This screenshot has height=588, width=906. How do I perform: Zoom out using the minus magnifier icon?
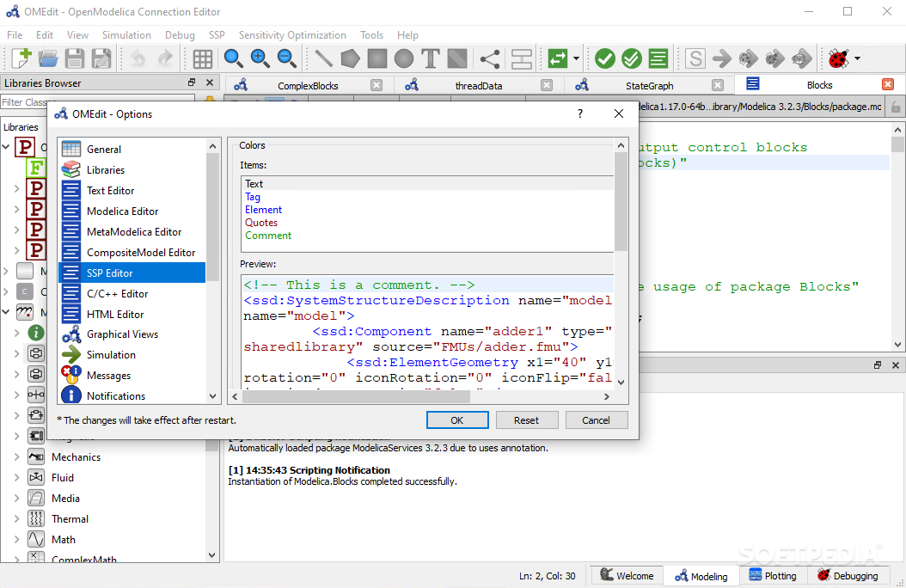[x=286, y=58]
